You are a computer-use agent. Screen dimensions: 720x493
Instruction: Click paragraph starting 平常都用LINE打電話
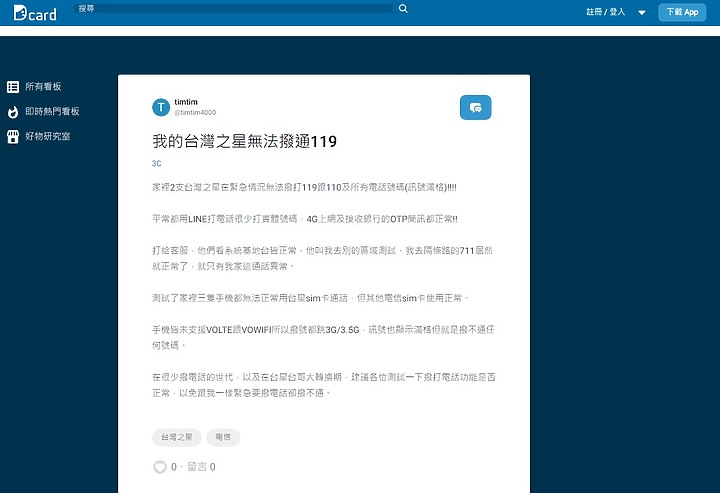pyautogui.click(x=304, y=219)
